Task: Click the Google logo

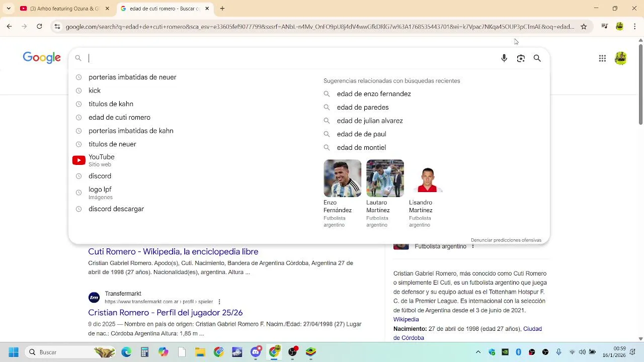Action: coord(42,58)
